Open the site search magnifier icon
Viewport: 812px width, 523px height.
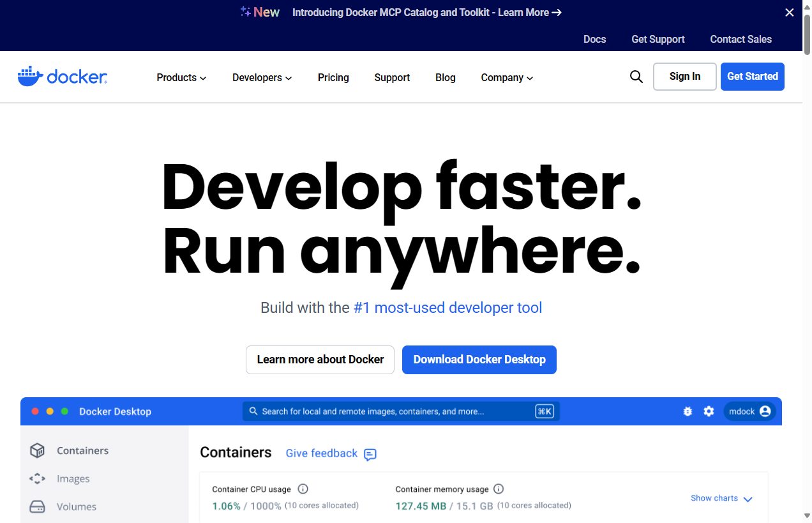tap(636, 77)
